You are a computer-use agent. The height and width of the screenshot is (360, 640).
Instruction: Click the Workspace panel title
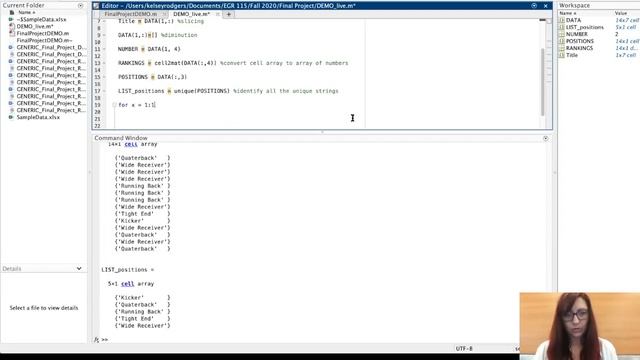pos(574,5)
